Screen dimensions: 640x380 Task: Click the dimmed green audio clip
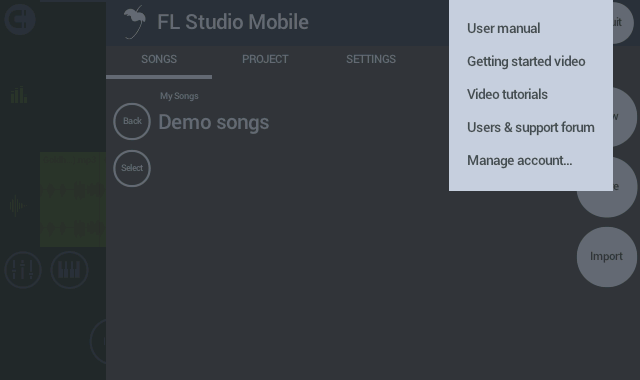click(73, 199)
